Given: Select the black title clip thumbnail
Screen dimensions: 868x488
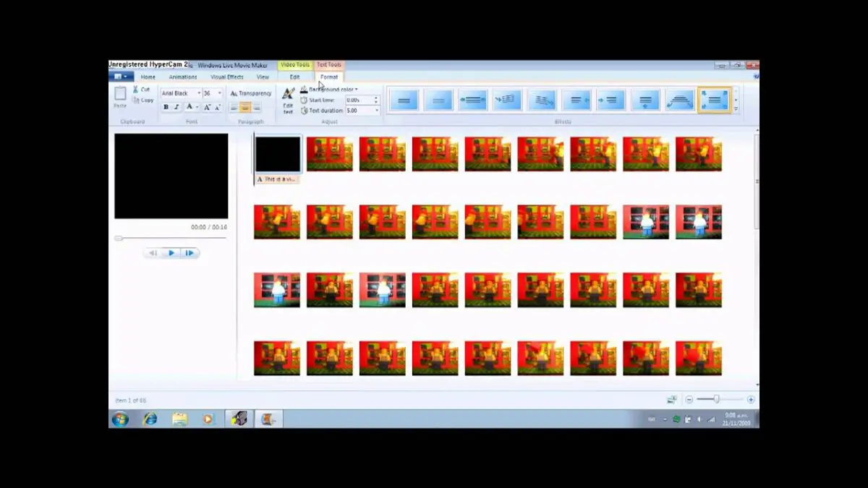Looking at the screenshot, I should 278,154.
